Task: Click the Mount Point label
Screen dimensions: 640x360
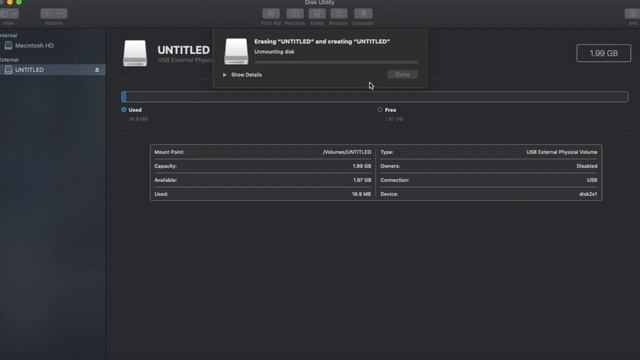Action: [169, 152]
